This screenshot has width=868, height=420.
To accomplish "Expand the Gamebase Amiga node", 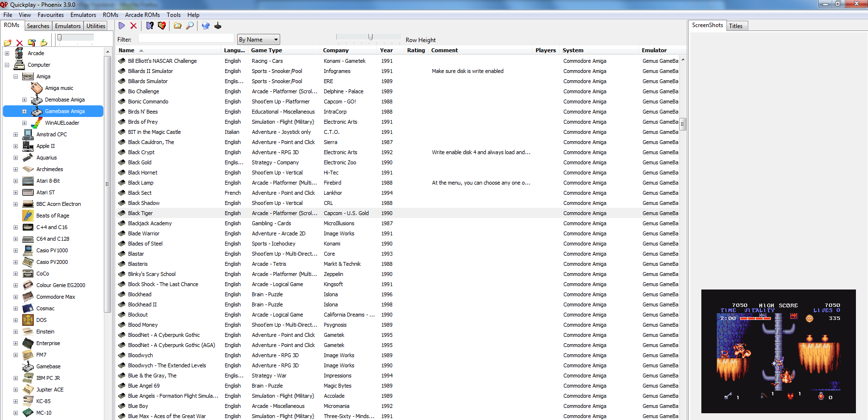I will click(x=24, y=111).
